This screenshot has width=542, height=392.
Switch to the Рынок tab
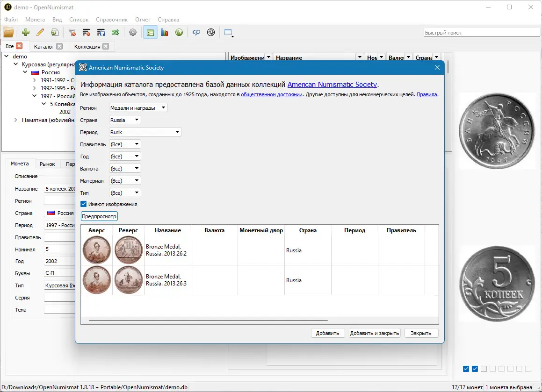click(47, 164)
